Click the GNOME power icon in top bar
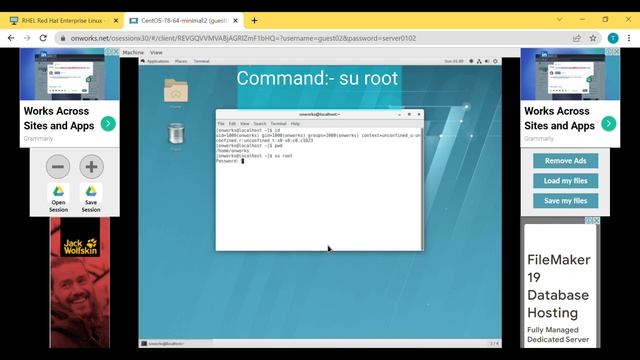This screenshot has width=640, height=360. pyautogui.click(x=495, y=61)
